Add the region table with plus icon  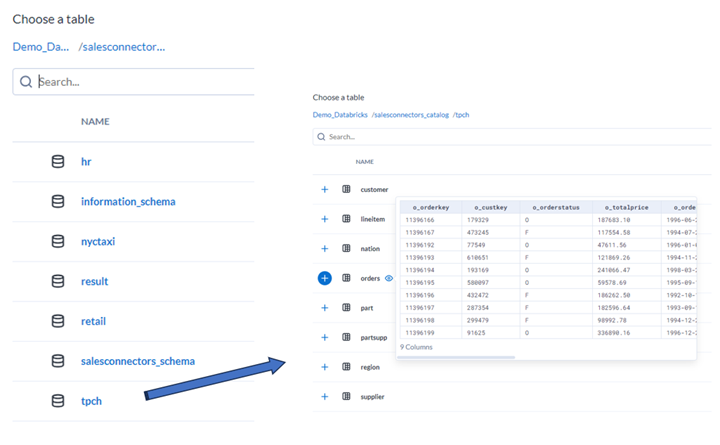pos(325,367)
